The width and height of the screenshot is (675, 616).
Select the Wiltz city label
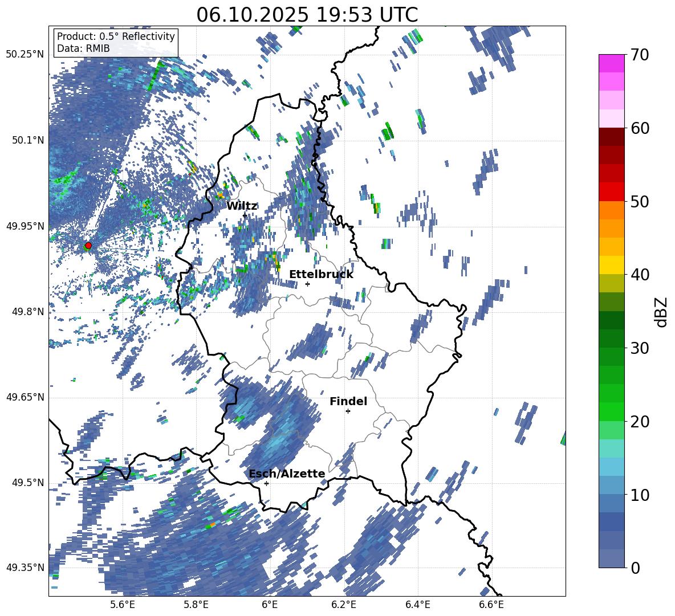point(242,206)
